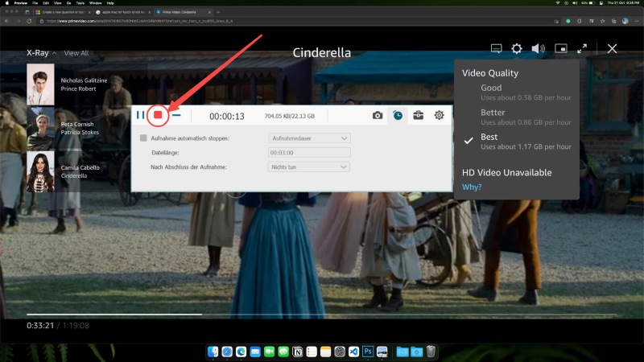Open Prime Video subtitles and audio icon
644x362 pixels.
pyautogui.click(x=497, y=49)
